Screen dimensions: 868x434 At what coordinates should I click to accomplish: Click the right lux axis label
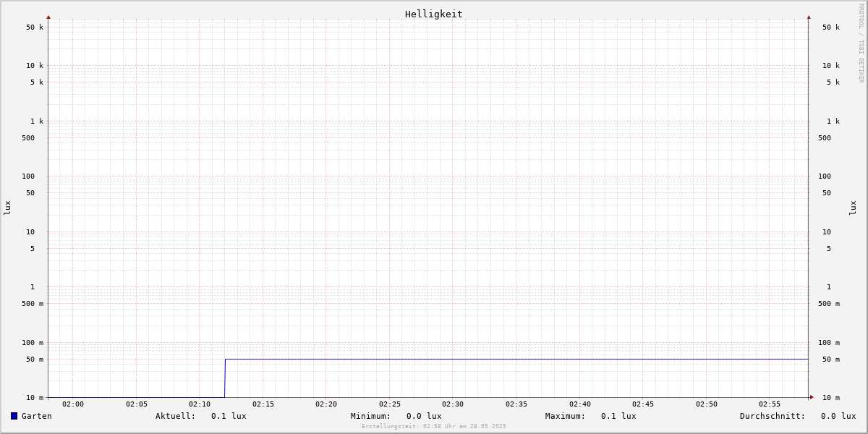click(x=853, y=208)
